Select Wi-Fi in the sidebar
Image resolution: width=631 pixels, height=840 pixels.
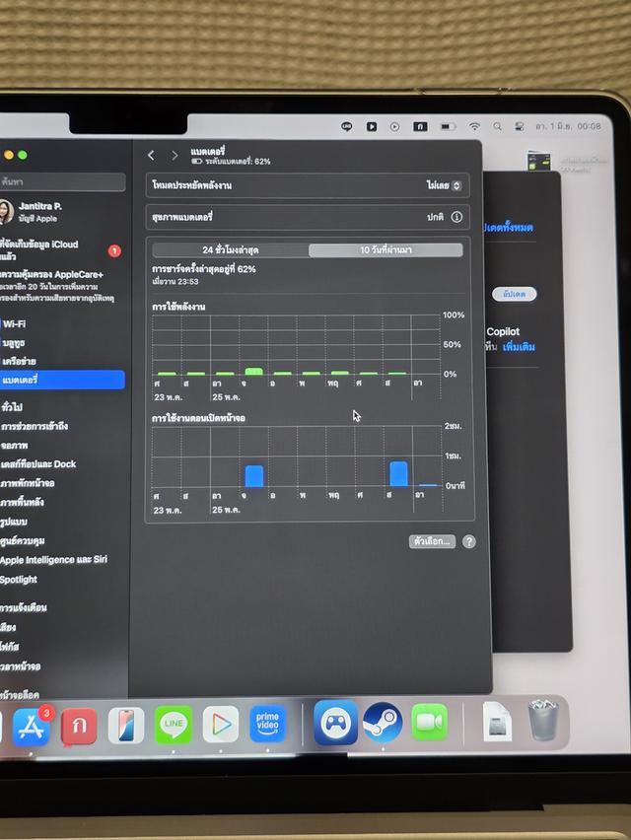(62, 324)
